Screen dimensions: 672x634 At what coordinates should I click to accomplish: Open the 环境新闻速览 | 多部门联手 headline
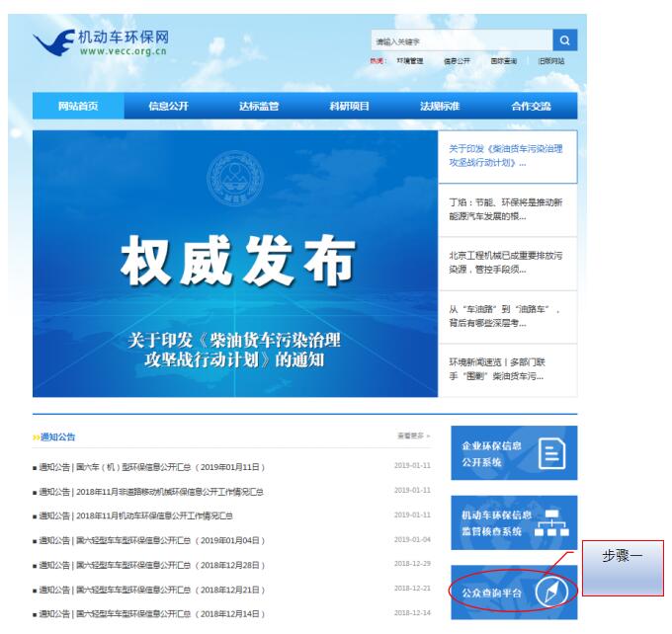[507, 369]
